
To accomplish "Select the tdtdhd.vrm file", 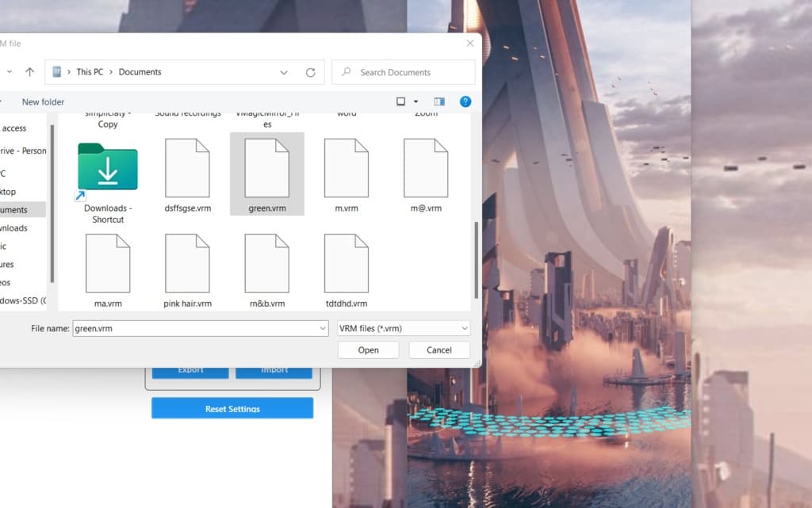I will 346,264.
